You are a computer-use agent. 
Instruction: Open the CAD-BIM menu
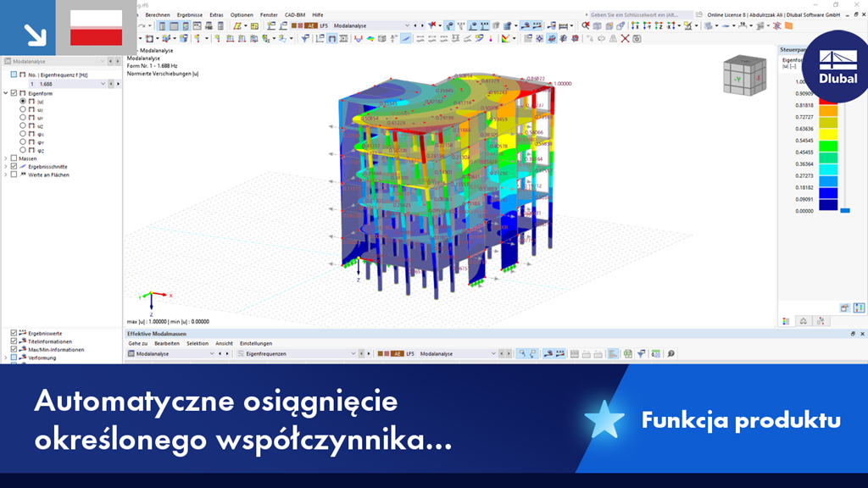tap(295, 14)
